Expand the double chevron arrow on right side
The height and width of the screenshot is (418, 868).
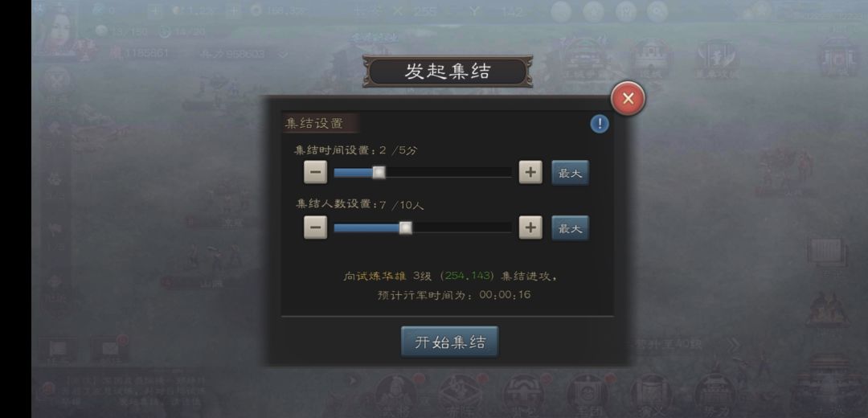tap(732, 345)
